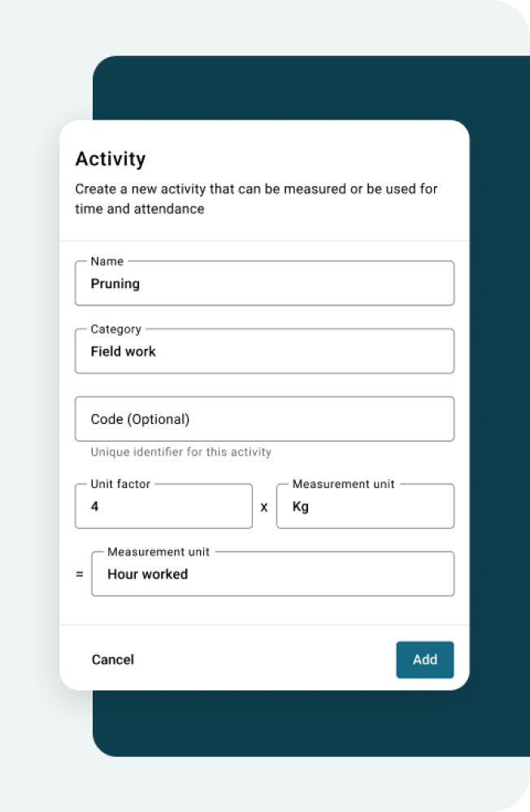This screenshot has height=812, width=530.
Task: Open the Measurement unit dropdown showing Hour worked
Action: click(x=272, y=574)
